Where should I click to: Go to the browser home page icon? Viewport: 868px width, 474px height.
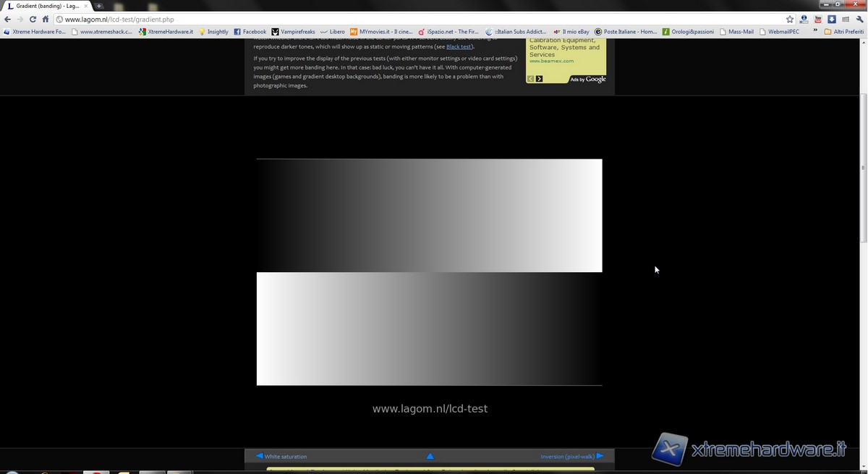46,20
